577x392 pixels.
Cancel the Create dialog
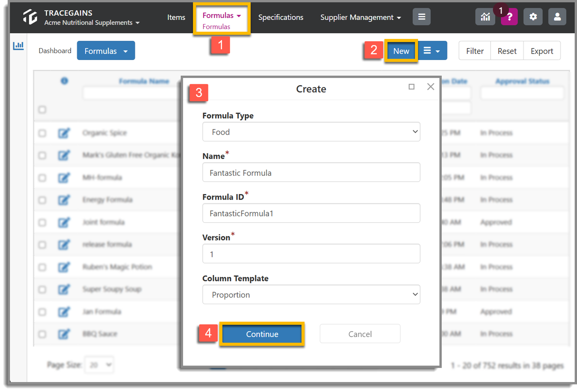click(360, 334)
